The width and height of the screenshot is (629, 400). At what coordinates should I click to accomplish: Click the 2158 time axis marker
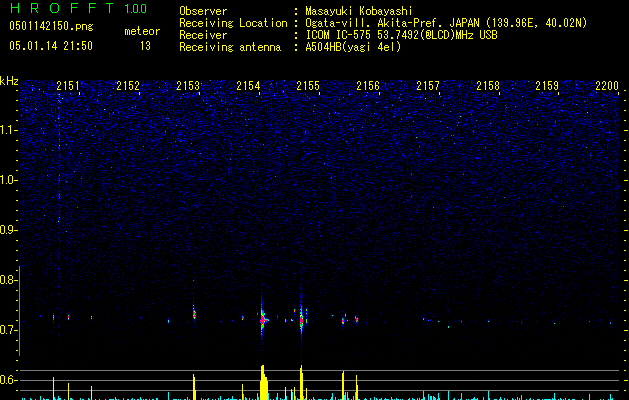[488, 85]
